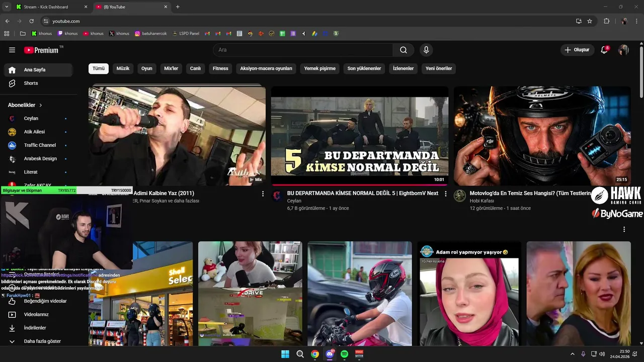Select the Son yüklenenler chip
This screenshot has height=362, width=644.
coord(364,68)
